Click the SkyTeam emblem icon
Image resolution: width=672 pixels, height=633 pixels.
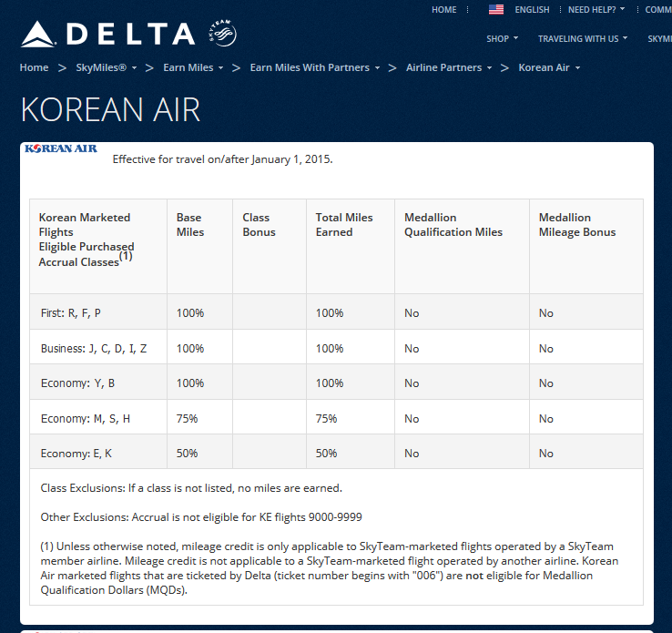[222, 35]
